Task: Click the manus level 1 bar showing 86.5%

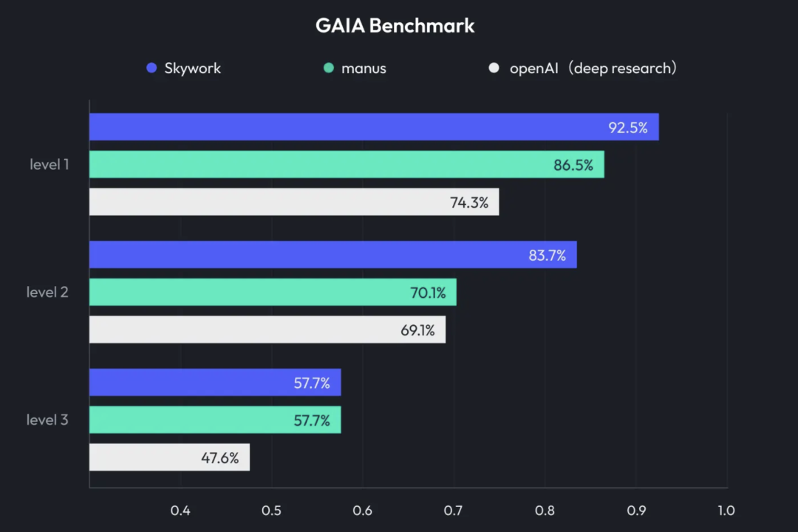Action: tap(347, 165)
